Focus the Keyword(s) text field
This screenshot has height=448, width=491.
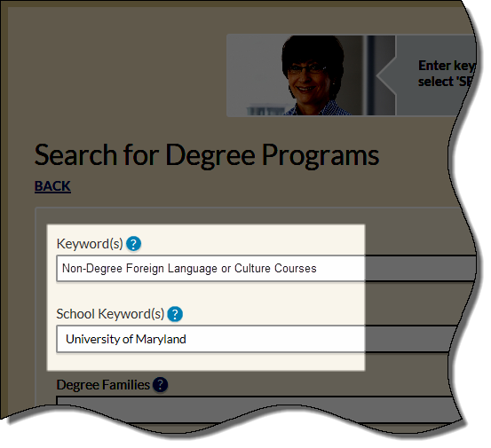click(266, 269)
